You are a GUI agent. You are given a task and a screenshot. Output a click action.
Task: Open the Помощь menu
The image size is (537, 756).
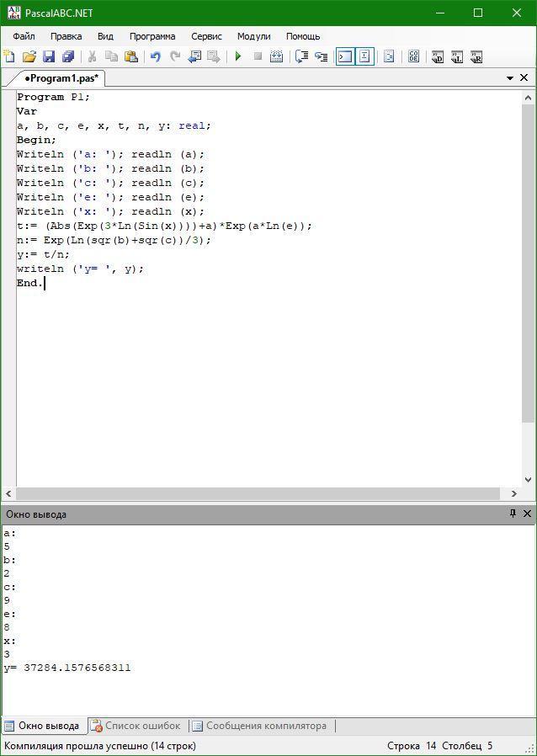[x=303, y=37]
